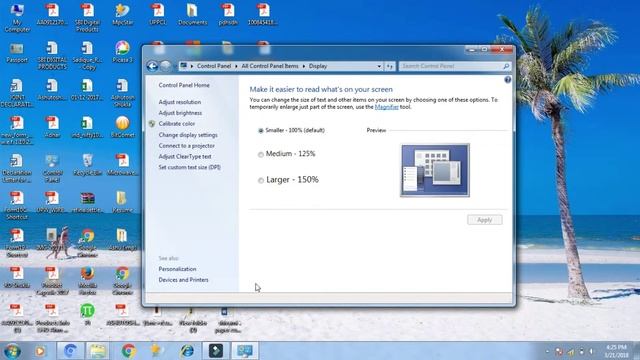Click the network signal tray icon
The image size is (640, 360).
point(571,351)
